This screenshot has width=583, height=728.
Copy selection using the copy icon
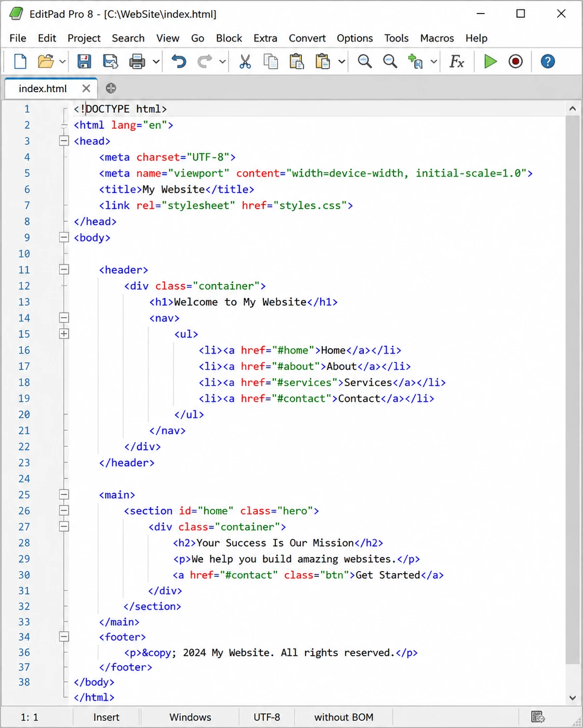[271, 62]
